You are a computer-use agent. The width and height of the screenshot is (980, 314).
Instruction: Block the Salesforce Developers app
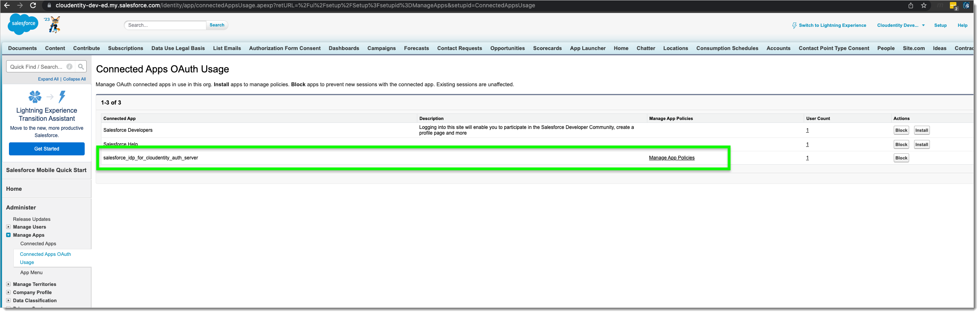coord(901,130)
